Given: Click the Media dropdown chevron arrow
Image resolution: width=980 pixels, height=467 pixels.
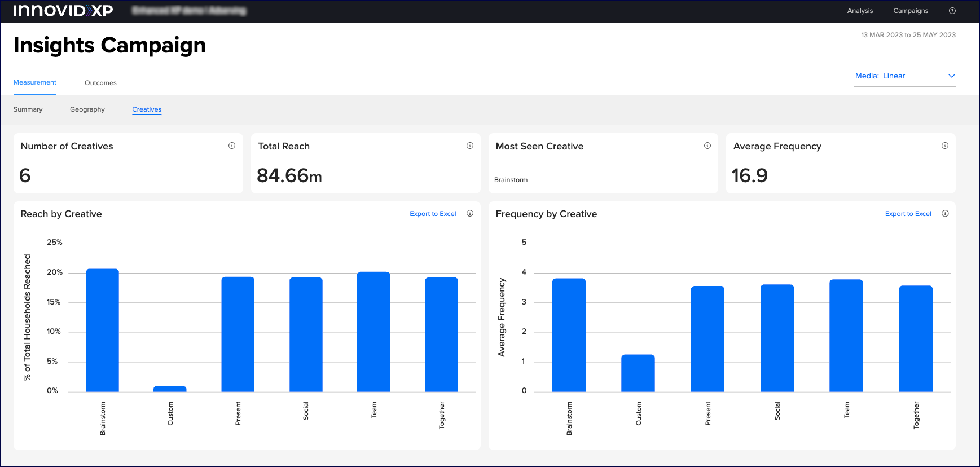Looking at the screenshot, I should click(x=952, y=76).
